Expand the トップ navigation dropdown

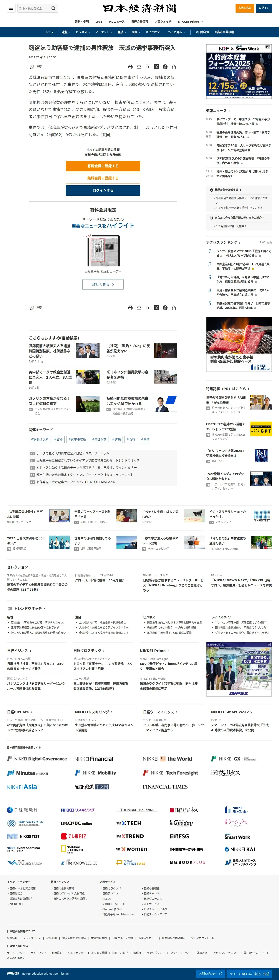(51, 32)
